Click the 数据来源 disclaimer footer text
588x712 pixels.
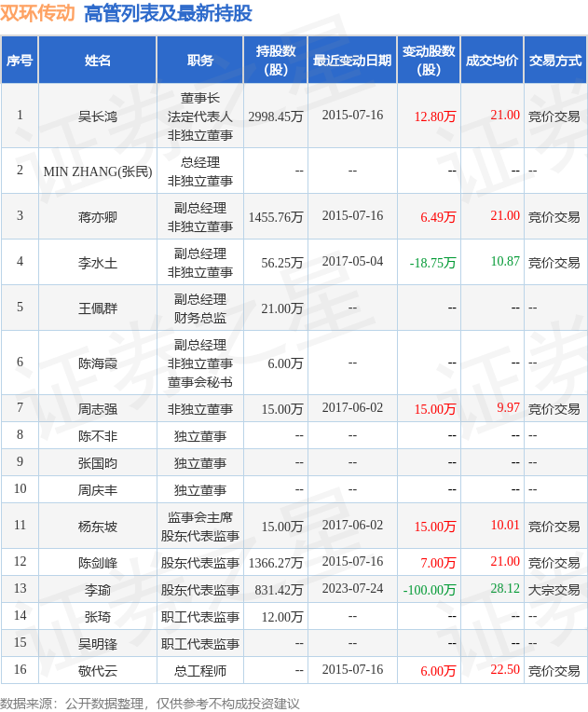coord(150,704)
